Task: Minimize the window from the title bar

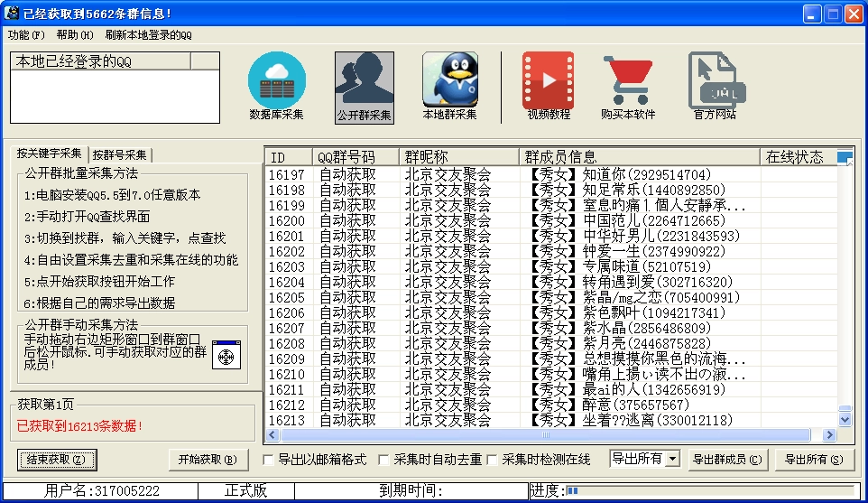Action: (x=812, y=14)
